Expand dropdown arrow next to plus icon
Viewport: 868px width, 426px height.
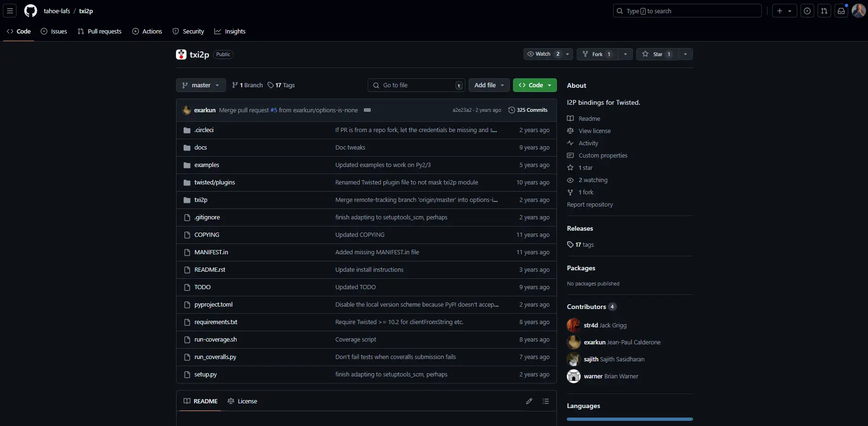coord(790,11)
